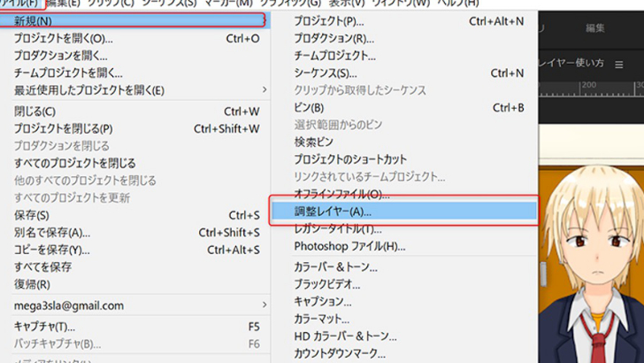The image size is (644, 363).
Task: Click the anime character preview image
Action: click(592, 257)
